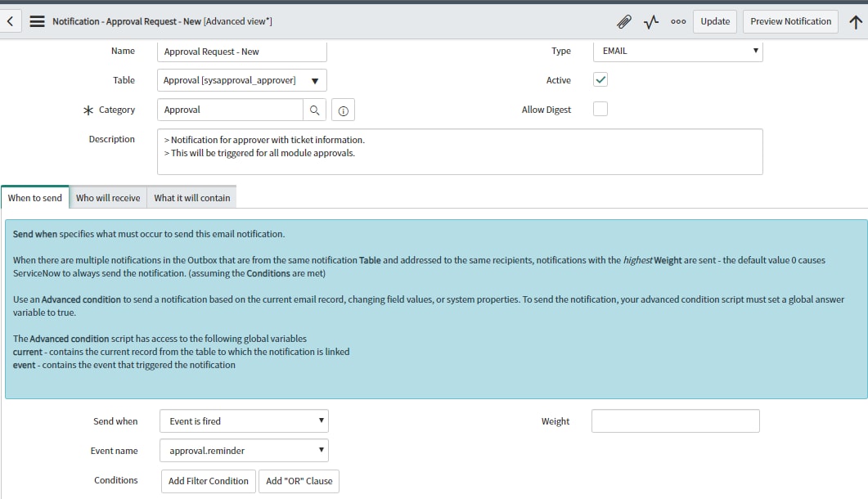Open the Type EMAIL dropdown

coord(678,51)
